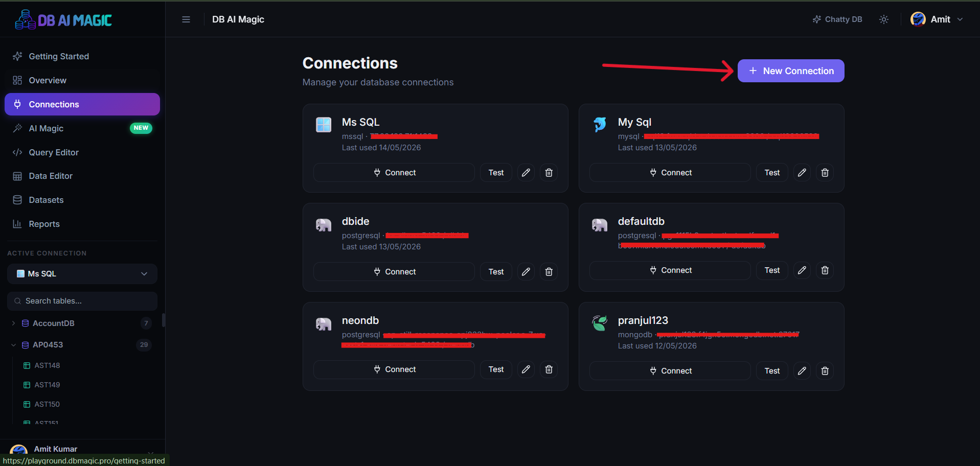Viewport: 980px width, 466px height.
Task: Click the AccountDB table count 7
Action: click(146, 323)
